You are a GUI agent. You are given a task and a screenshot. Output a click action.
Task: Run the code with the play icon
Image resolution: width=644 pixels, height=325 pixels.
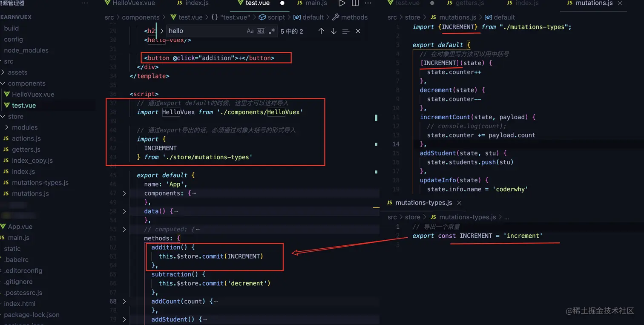click(342, 3)
